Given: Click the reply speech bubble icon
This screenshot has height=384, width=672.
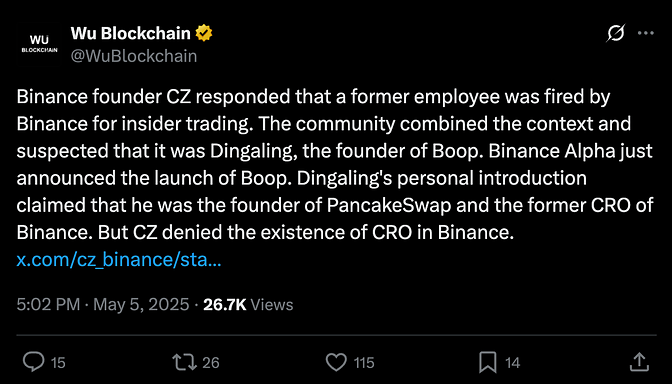Looking at the screenshot, I should coord(33,362).
